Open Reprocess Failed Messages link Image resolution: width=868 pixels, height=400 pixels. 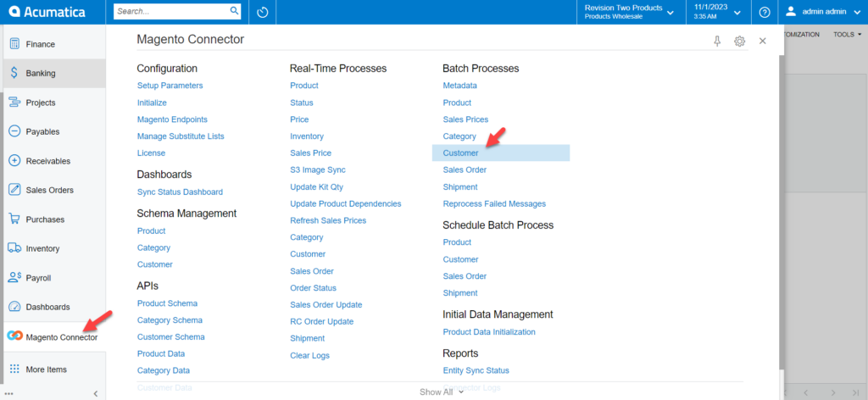point(494,203)
